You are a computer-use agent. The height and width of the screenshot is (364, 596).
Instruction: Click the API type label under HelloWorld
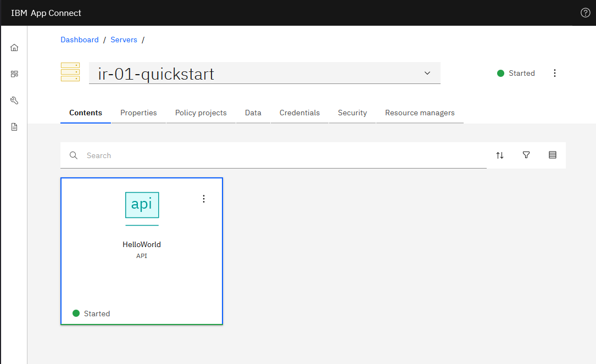coord(141,256)
